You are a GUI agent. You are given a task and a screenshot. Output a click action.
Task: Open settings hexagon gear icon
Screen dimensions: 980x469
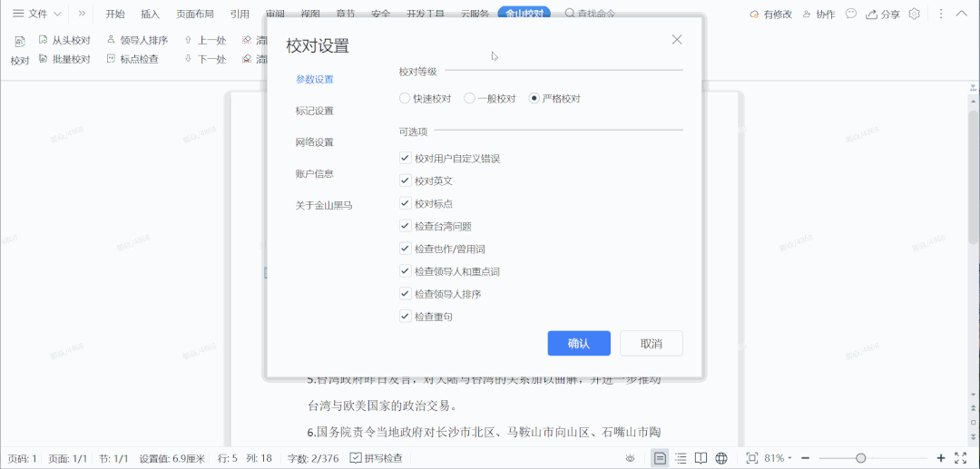coord(915,14)
